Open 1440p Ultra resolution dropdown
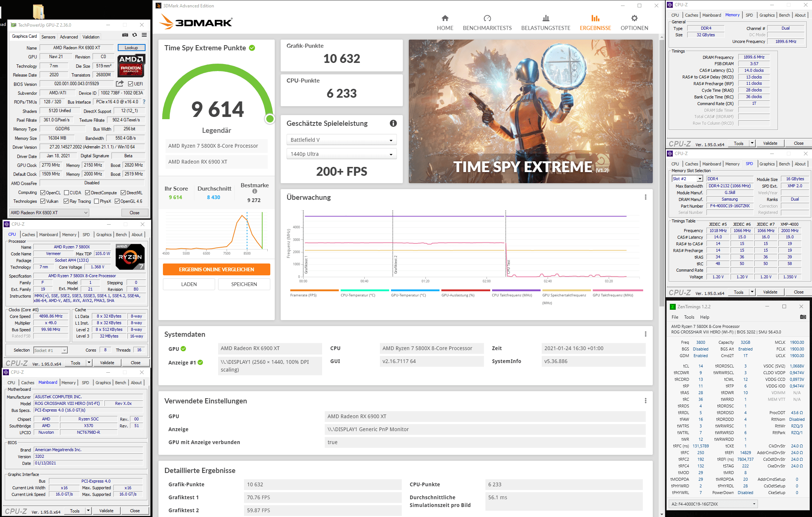 (341, 154)
